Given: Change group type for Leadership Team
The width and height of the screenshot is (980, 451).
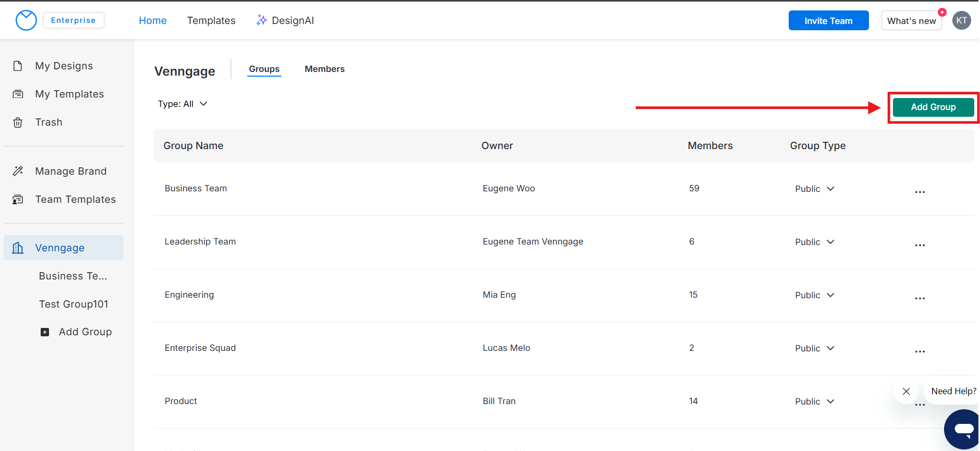Looking at the screenshot, I should click(x=814, y=242).
